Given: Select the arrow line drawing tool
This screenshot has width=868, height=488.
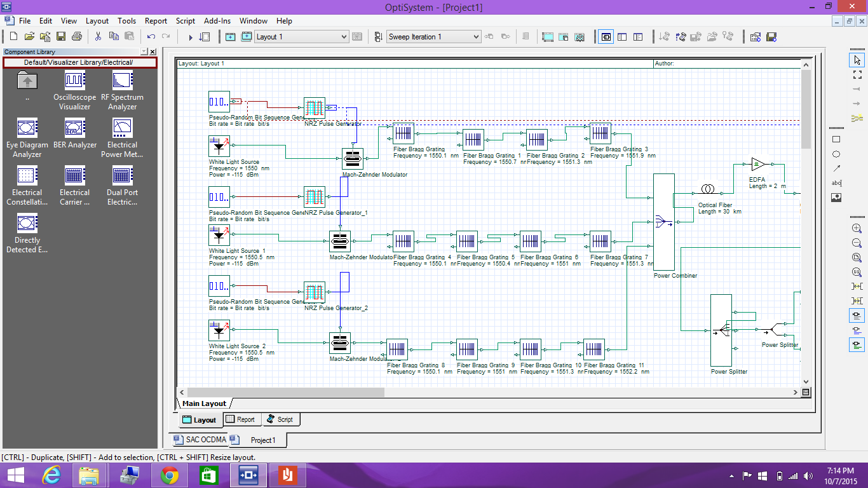Looking at the screenshot, I should click(836, 168).
